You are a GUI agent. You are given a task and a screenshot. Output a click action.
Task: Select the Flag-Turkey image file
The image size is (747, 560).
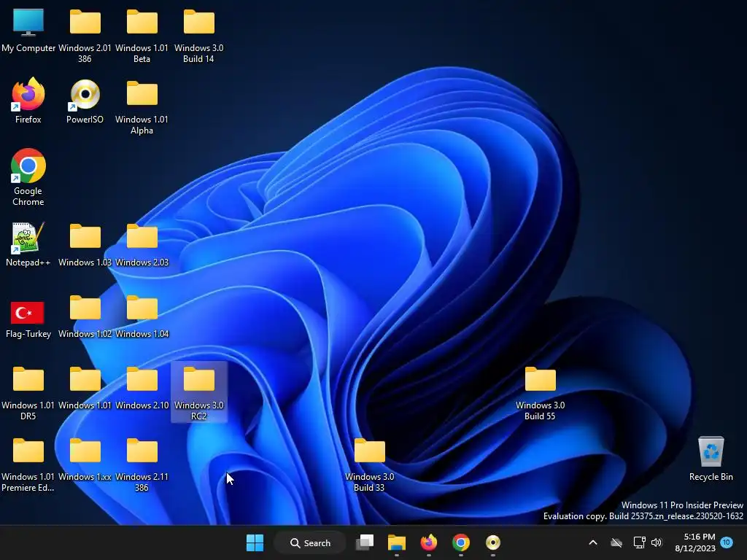(28, 319)
